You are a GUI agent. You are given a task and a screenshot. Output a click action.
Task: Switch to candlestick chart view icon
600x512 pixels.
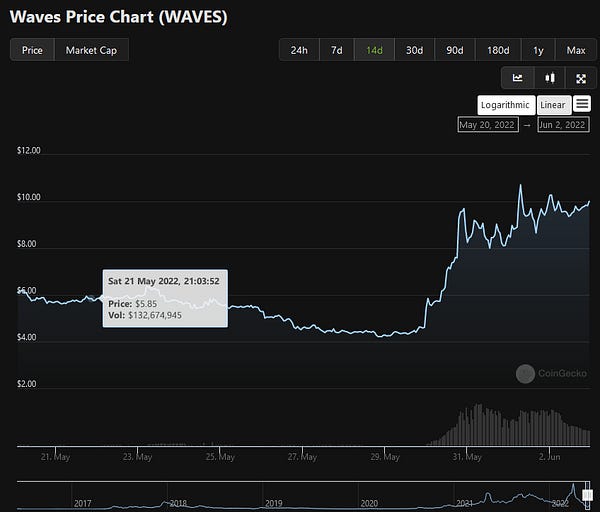click(550, 78)
